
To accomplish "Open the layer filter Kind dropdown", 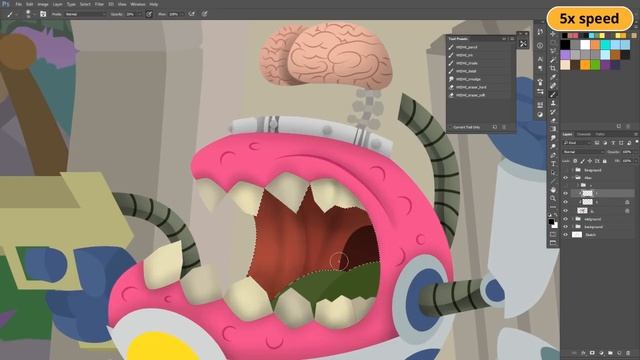I will (x=577, y=143).
